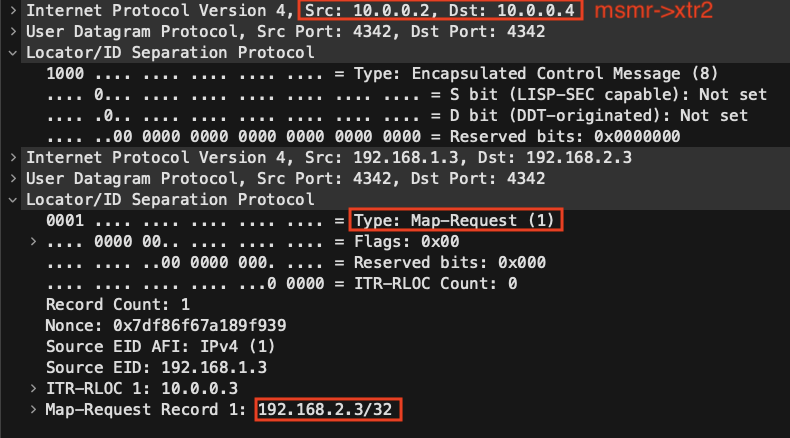Viewport: 790px width, 438px height.
Task: Select the Type: Map-Request (1) line
Action: coord(300,220)
